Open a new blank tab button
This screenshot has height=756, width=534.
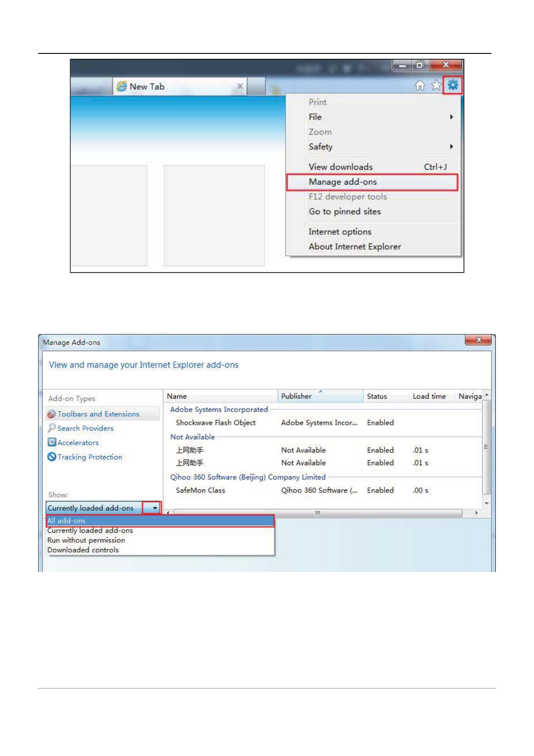[256, 86]
